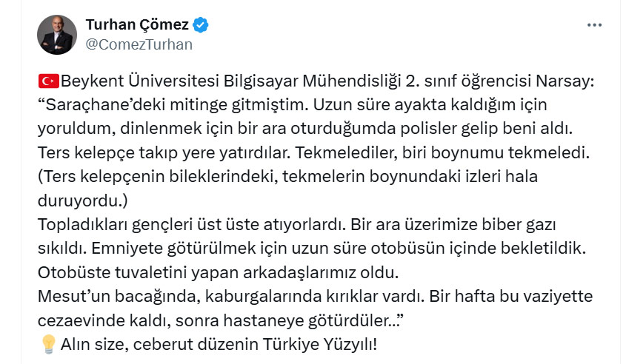The height and width of the screenshot is (364, 626).
Task: Click the Turhan Çömez display name
Action: point(137,25)
